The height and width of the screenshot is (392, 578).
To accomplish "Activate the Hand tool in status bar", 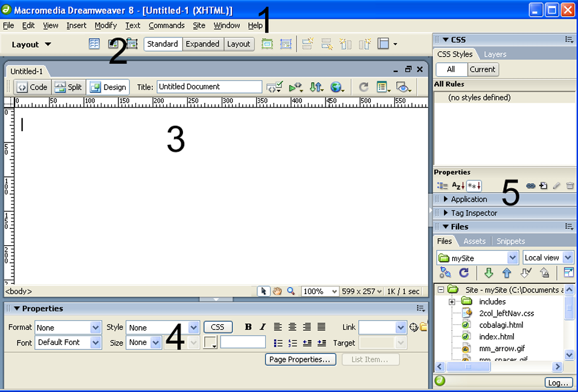I will [277, 291].
